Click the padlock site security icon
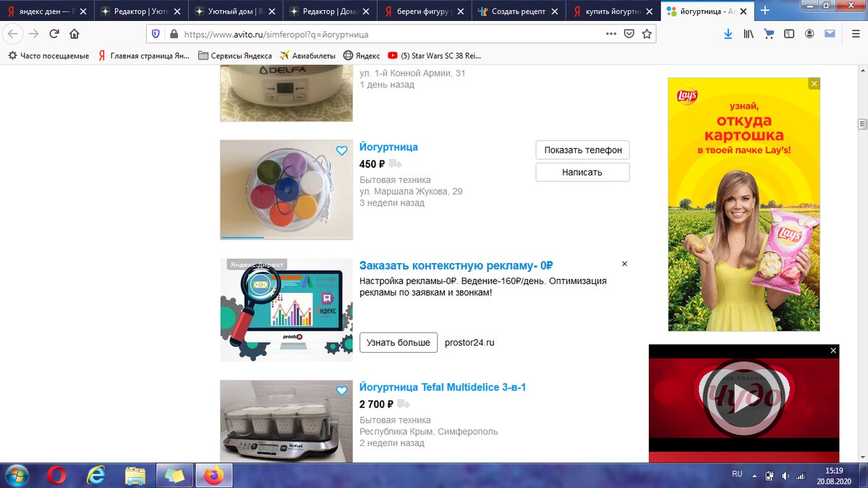 (173, 34)
